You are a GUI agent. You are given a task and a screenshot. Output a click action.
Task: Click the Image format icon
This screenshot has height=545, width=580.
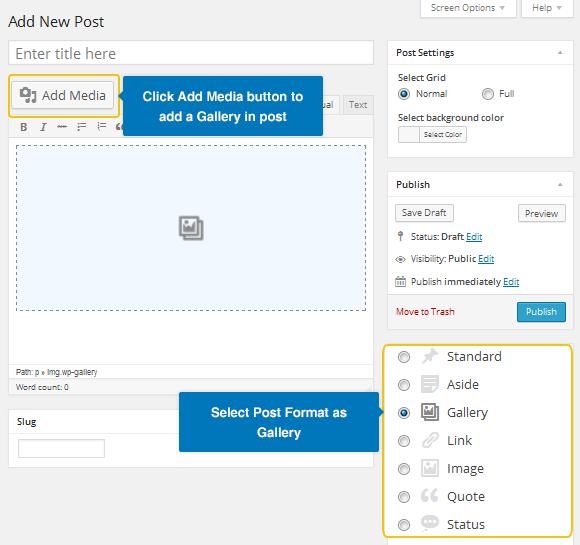(x=430, y=468)
